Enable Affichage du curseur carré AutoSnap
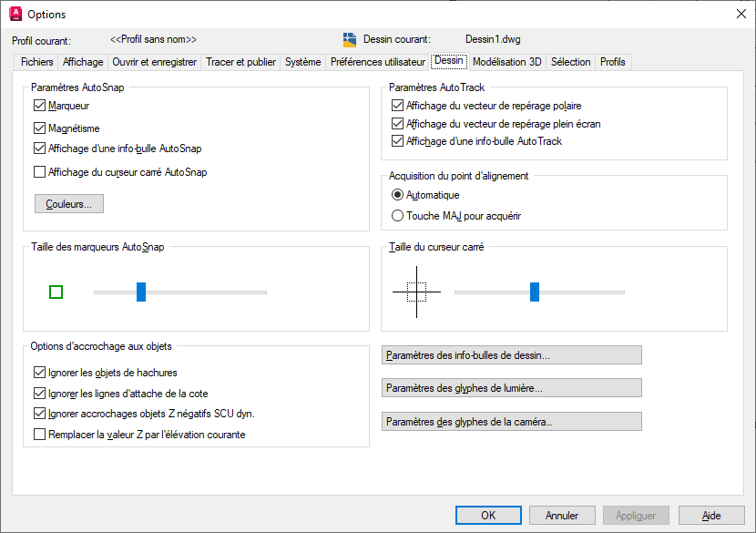The image size is (756, 533). coord(39,171)
